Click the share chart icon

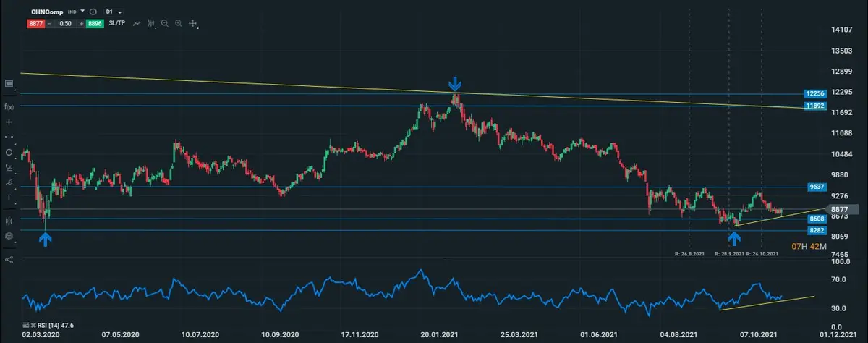point(9,259)
